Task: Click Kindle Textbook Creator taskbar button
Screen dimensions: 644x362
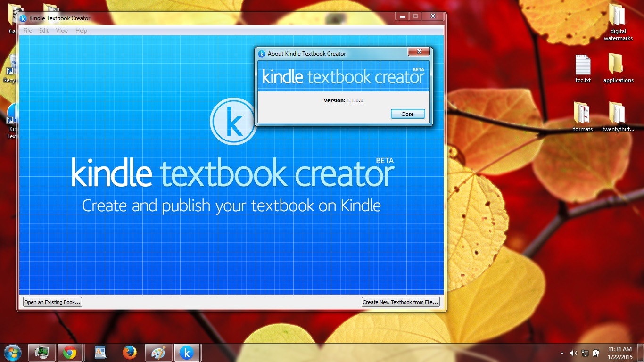Action: click(188, 353)
